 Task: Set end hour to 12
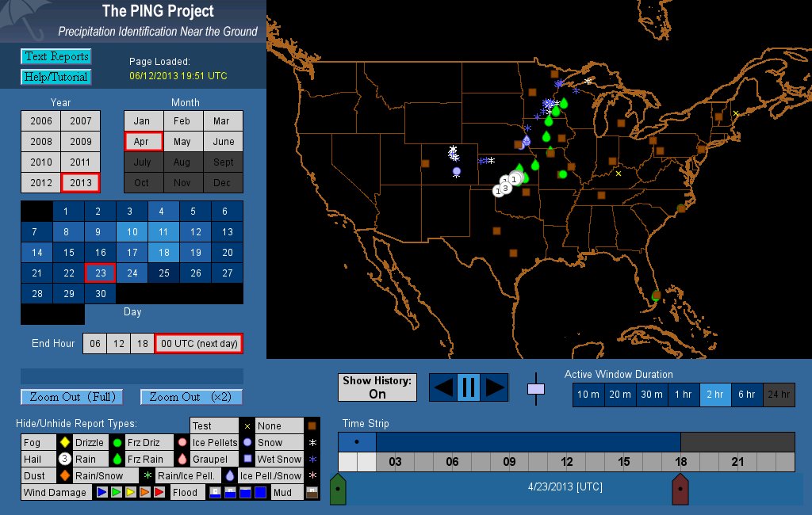[118, 343]
